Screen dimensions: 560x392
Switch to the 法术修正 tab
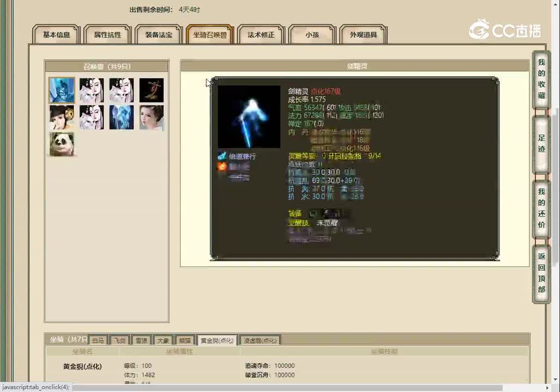(261, 35)
